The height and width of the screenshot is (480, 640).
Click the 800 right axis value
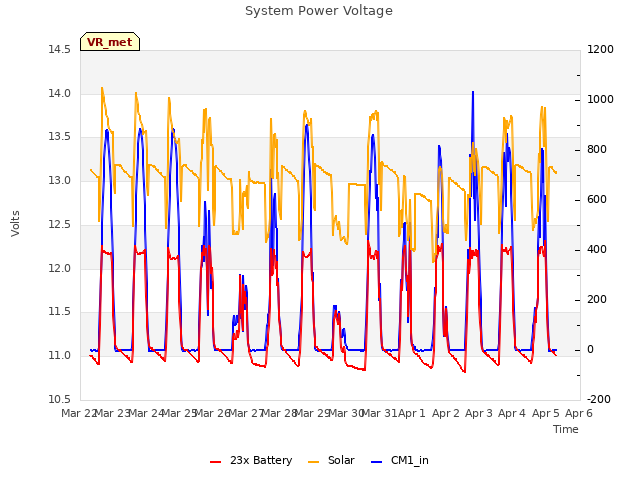[x=597, y=149]
